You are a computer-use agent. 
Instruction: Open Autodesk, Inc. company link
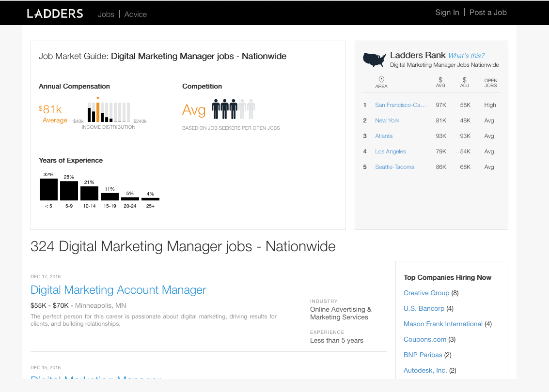point(425,370)
